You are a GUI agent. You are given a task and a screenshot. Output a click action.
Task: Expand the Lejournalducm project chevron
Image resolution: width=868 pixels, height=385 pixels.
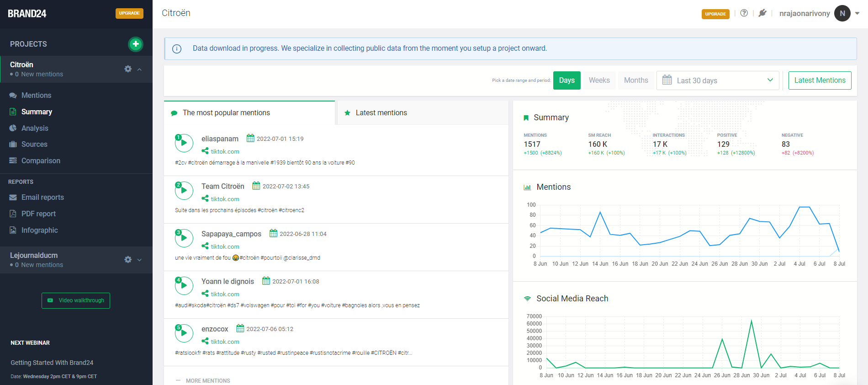139,260
